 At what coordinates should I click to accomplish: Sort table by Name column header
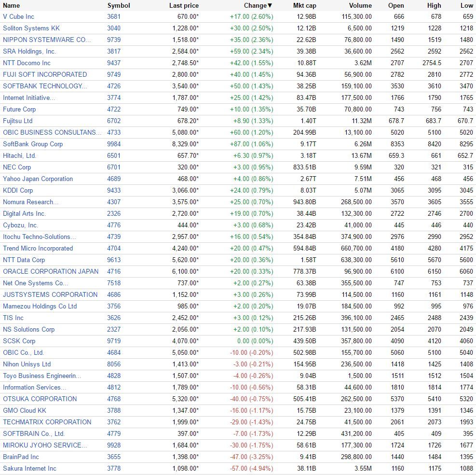coord(11,5)
